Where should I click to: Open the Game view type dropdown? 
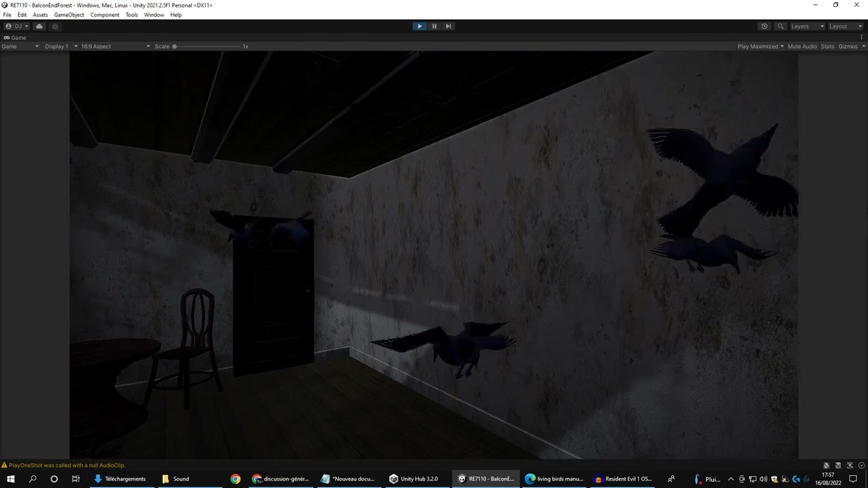coord(20,46)
